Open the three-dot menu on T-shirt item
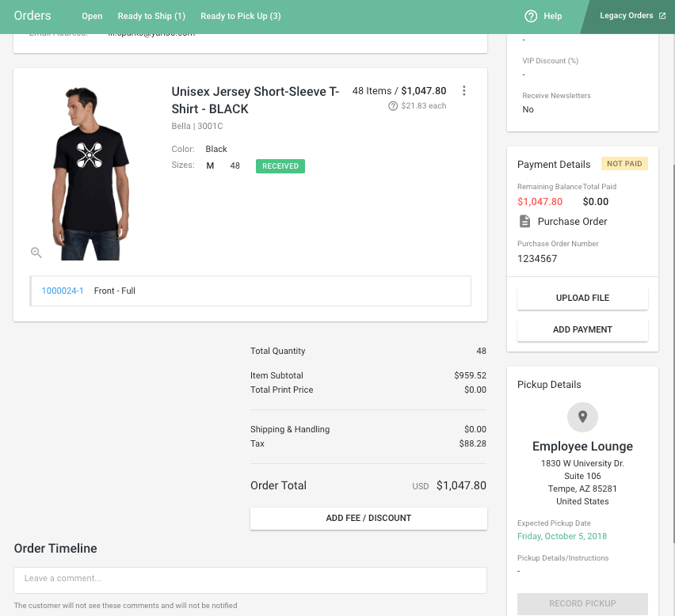This screenshot has width=675, height=616. (x=464, y=91)
